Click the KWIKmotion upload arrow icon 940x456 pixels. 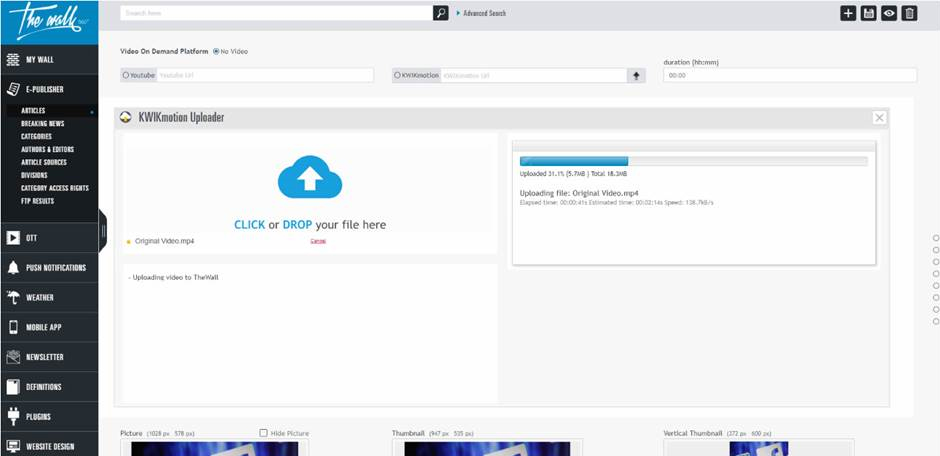click(636, 76)
